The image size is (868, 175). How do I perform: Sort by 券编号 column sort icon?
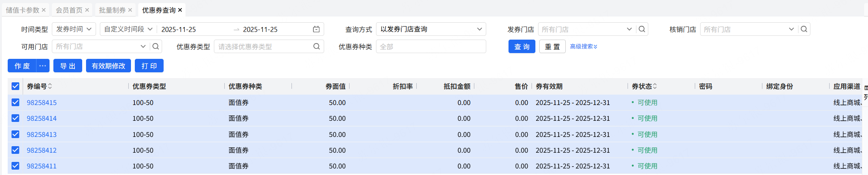[x=50, y=86]
